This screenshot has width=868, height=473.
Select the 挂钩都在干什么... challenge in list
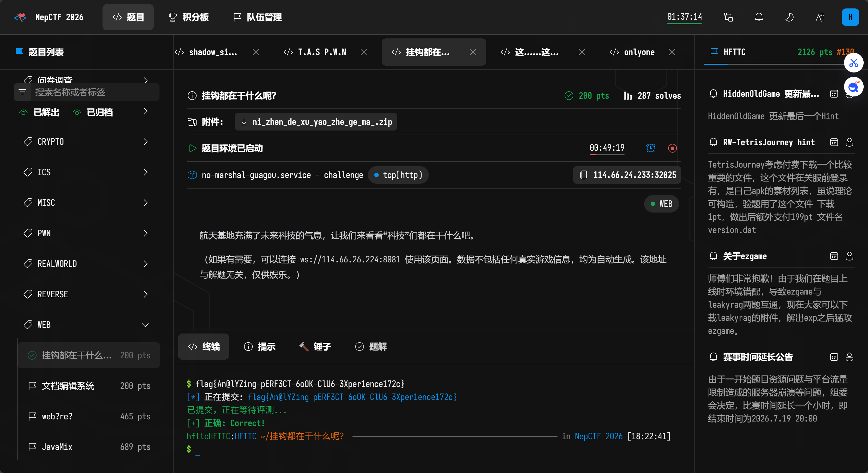(89, 356)
